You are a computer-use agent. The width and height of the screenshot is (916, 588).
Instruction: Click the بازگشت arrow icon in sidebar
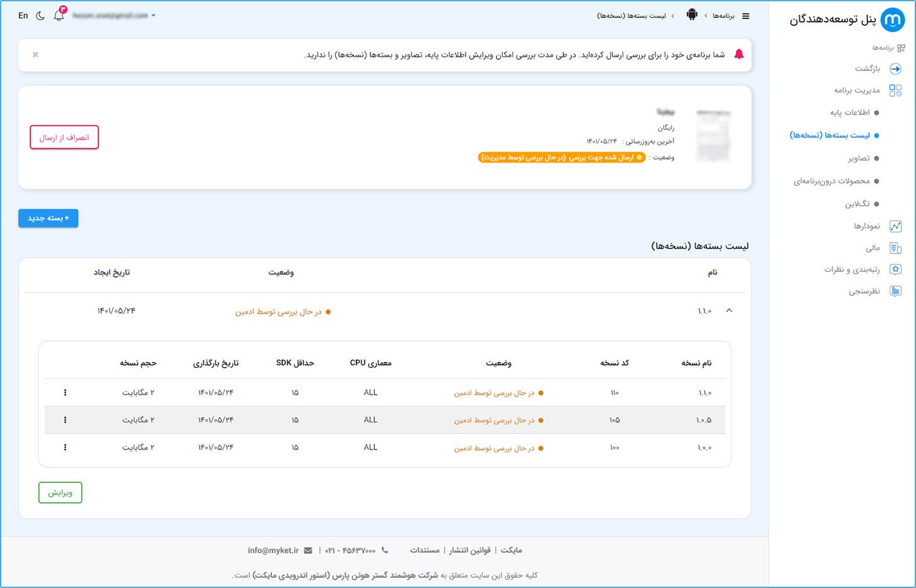click(x=895, y=69)
